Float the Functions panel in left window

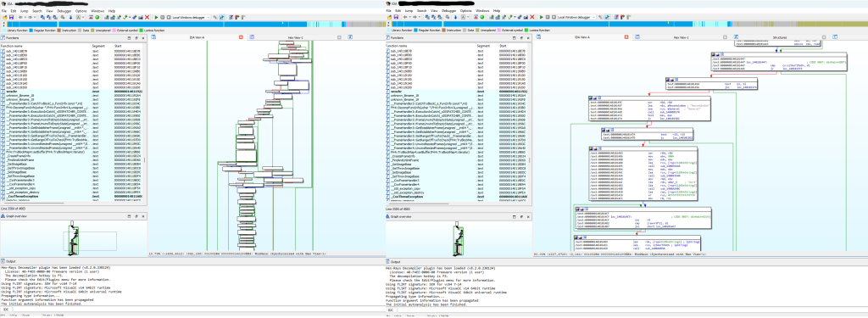pos(136,37)
